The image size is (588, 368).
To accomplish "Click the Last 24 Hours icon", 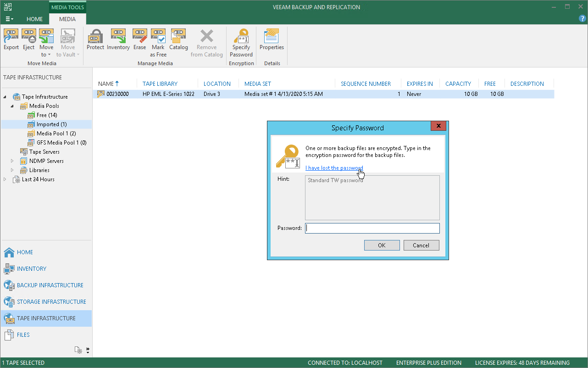I will tap(17, 179).
